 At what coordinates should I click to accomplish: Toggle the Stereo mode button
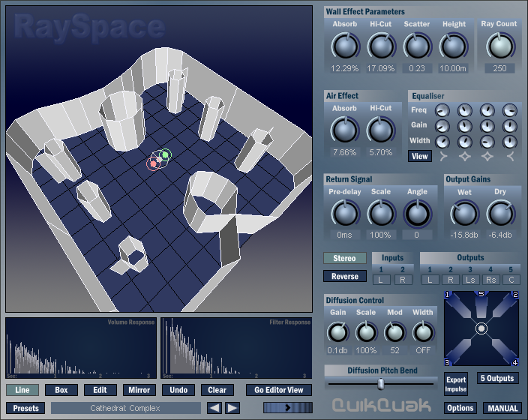click(345, 258)
